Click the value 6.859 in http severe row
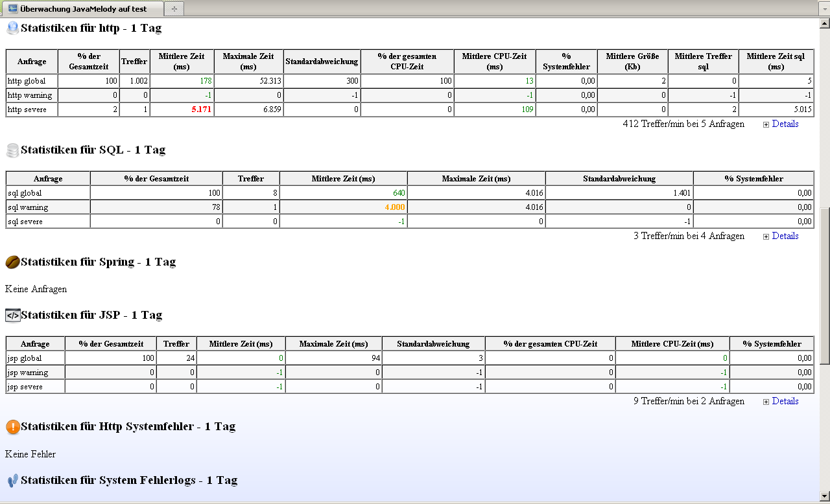830x504 pixels. 271,109
